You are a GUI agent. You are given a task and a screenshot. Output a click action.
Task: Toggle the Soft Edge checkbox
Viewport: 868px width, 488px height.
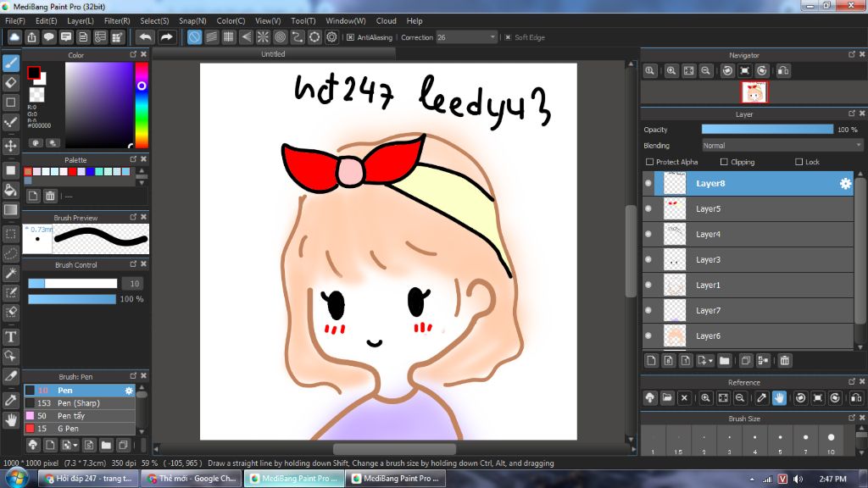(x=508, y=37)
